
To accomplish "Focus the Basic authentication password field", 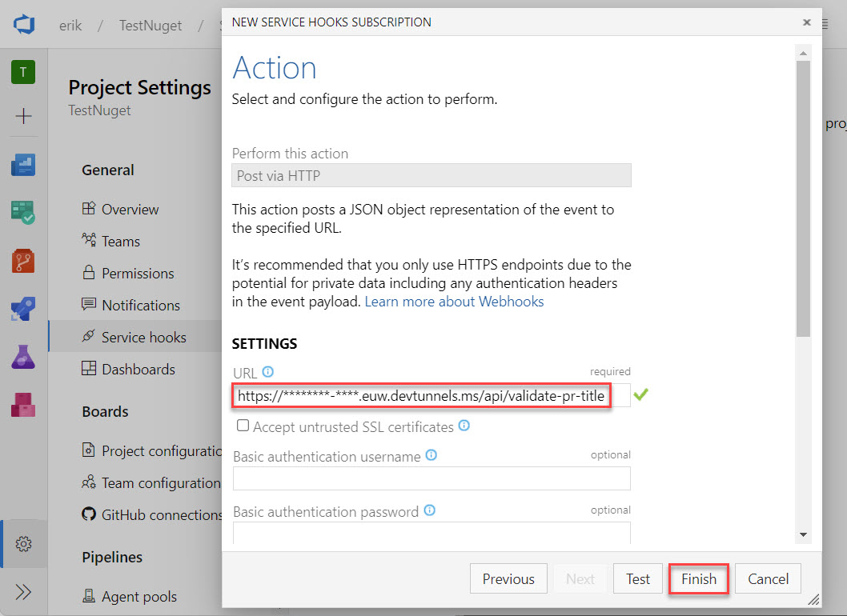I will pyautogui.click(x=432, y=532).
